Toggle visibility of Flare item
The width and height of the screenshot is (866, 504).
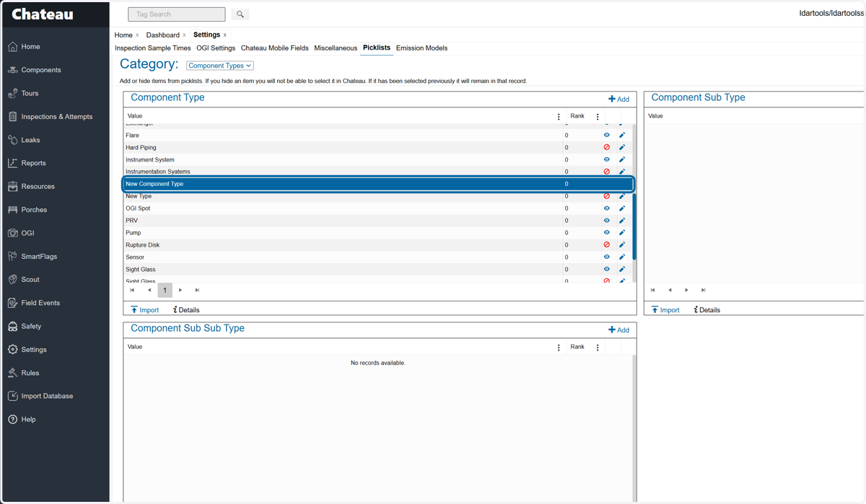[606, 135]
